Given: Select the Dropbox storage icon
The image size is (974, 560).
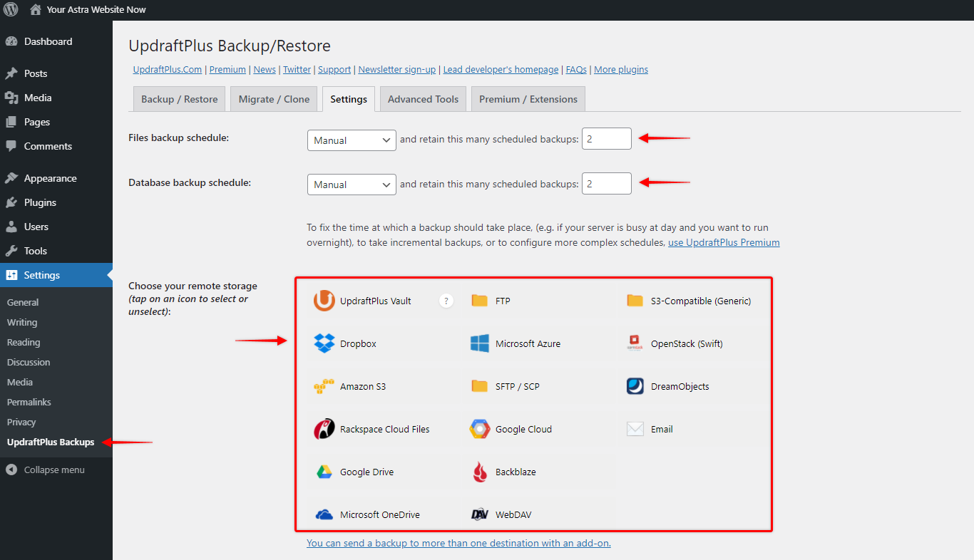Looking at the screenshot, I should 324,343.
